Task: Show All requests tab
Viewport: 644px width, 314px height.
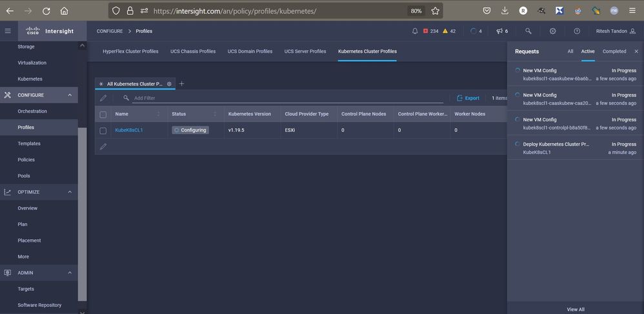Action: click(570, 52)
